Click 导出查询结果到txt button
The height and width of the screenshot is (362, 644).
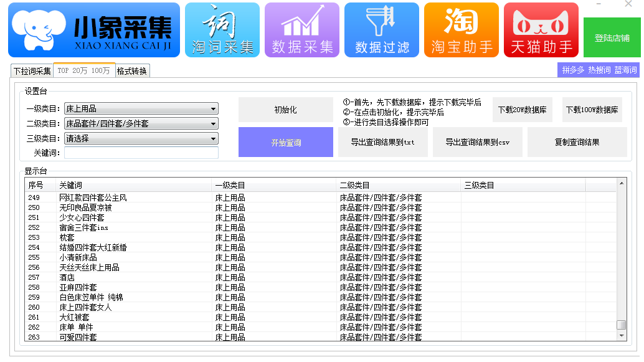383,142
